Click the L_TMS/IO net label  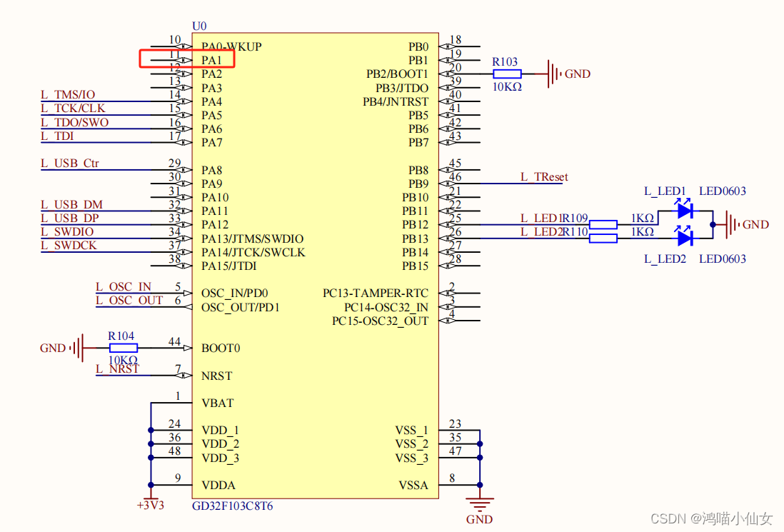(68, 94)
